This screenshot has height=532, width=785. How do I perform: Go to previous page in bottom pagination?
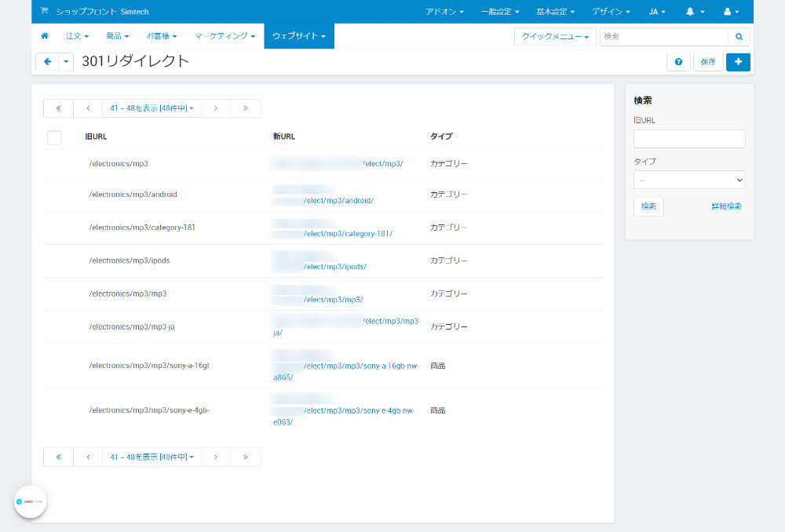tap(88, 457)
